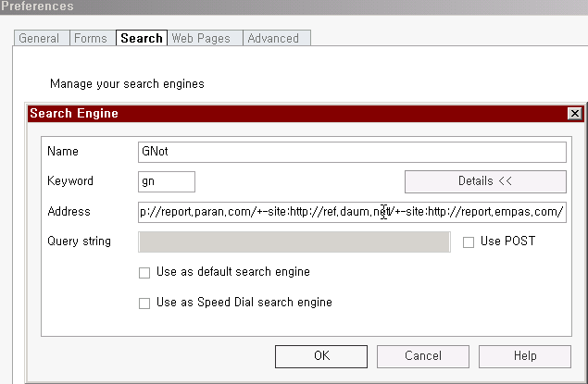Open the Forms tab

click(93, 38)
